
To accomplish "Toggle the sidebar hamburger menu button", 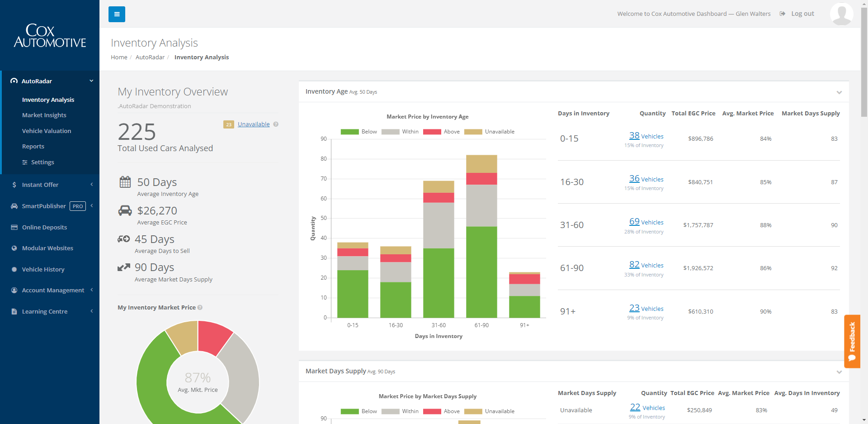I will pyautogui.click(x=117, y=14).
